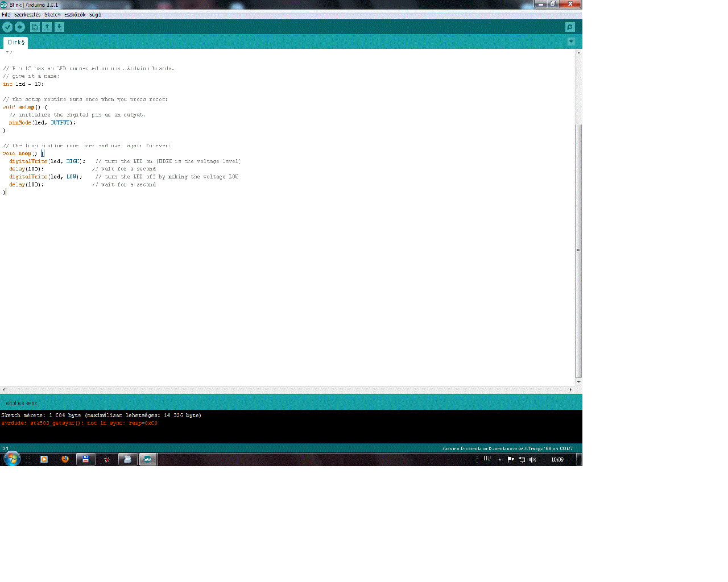This screenshot has height=582, width=728.
Task: Select the Blink sketch tab
Action: click(x=16, y=43)
